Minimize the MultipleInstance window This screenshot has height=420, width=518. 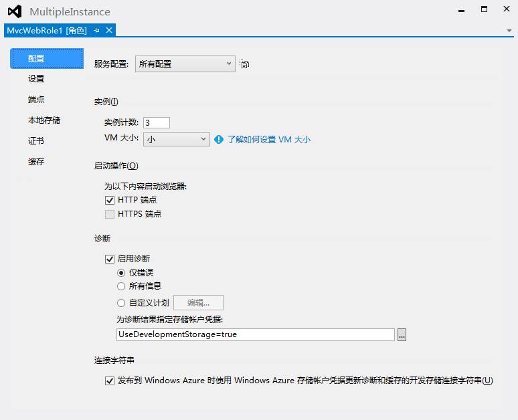pos(462,11)
